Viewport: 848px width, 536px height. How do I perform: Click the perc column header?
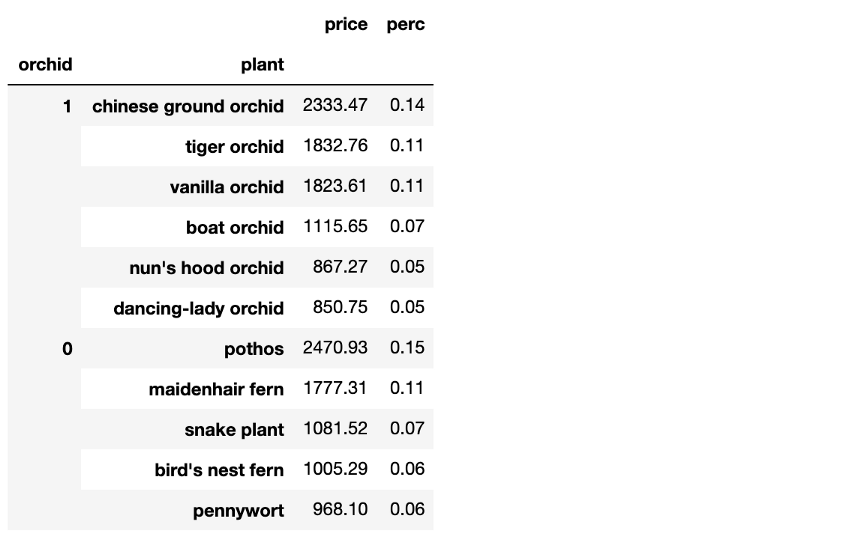[x=406, y=25]
